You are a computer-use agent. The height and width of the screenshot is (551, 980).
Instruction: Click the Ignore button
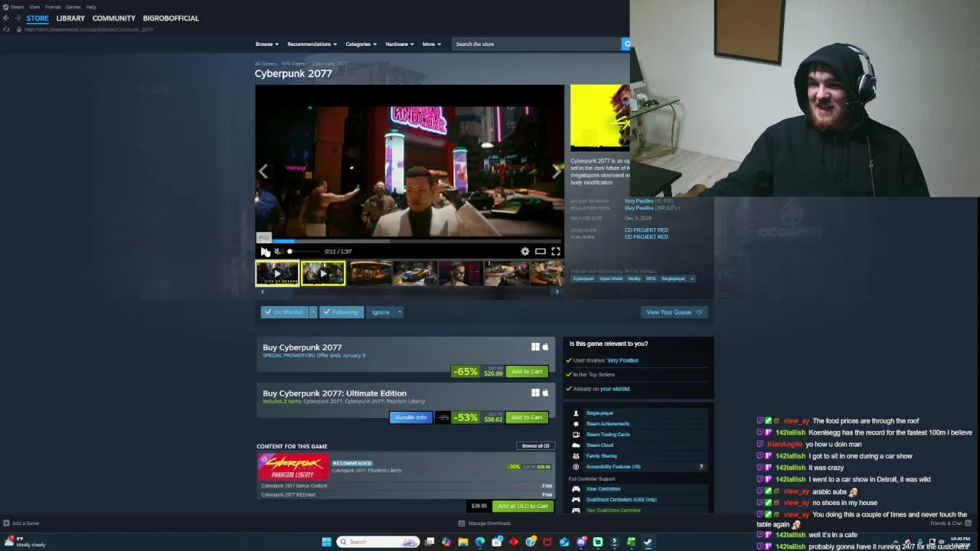tap(381, 311)
